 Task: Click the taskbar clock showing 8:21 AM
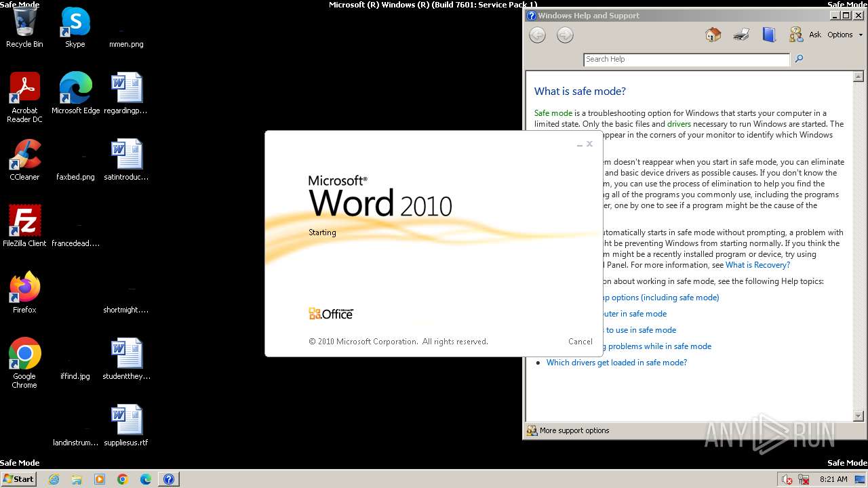(833, 479)
